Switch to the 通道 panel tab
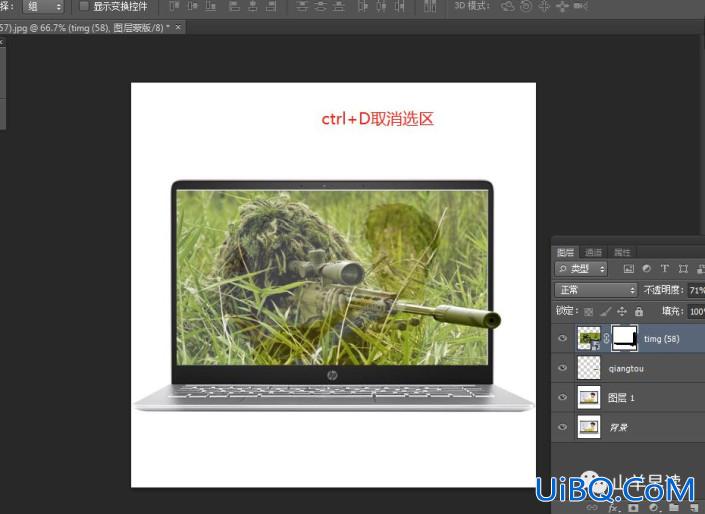The height and width of the screenshot is (514, 705). click(593, 252)
